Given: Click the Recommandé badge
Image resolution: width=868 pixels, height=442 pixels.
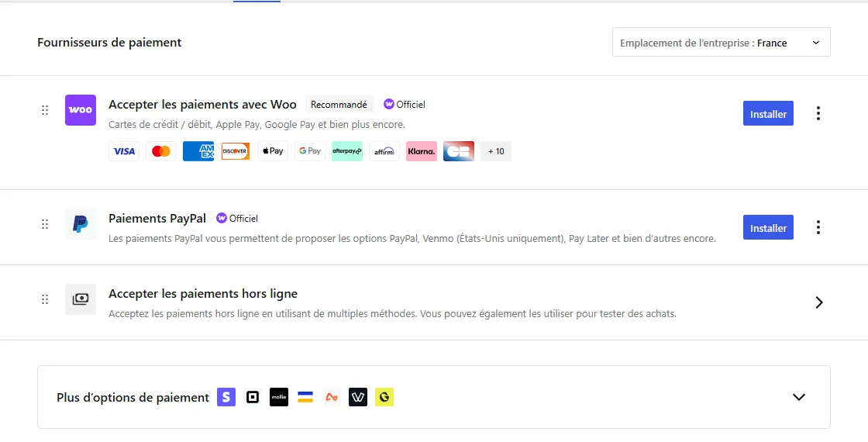Looking at the screenshot, I should [x=339, y=104].
